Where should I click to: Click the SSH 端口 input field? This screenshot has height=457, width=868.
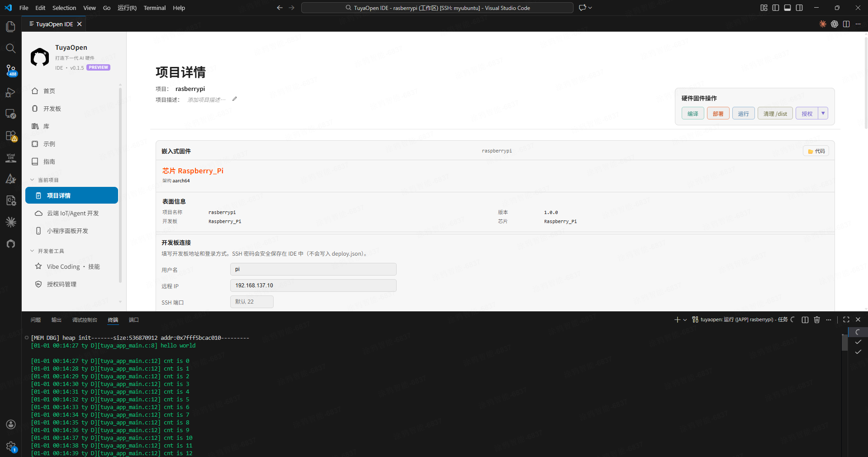coord(252,302)
